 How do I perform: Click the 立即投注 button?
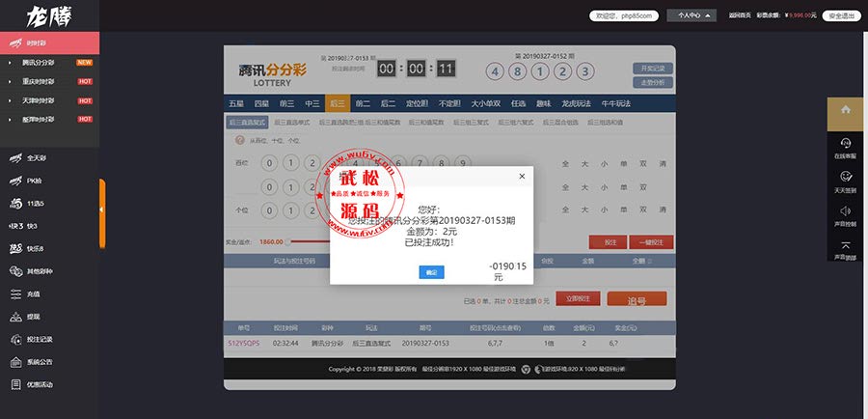pos(578,298)
